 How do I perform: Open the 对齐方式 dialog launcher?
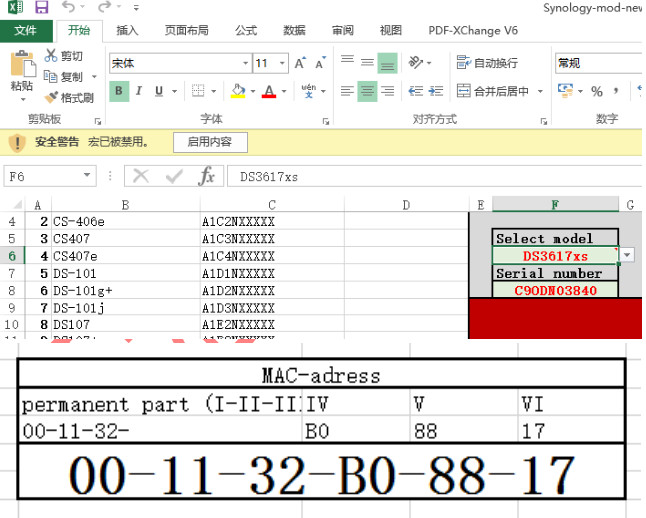(x=544, y=121)
